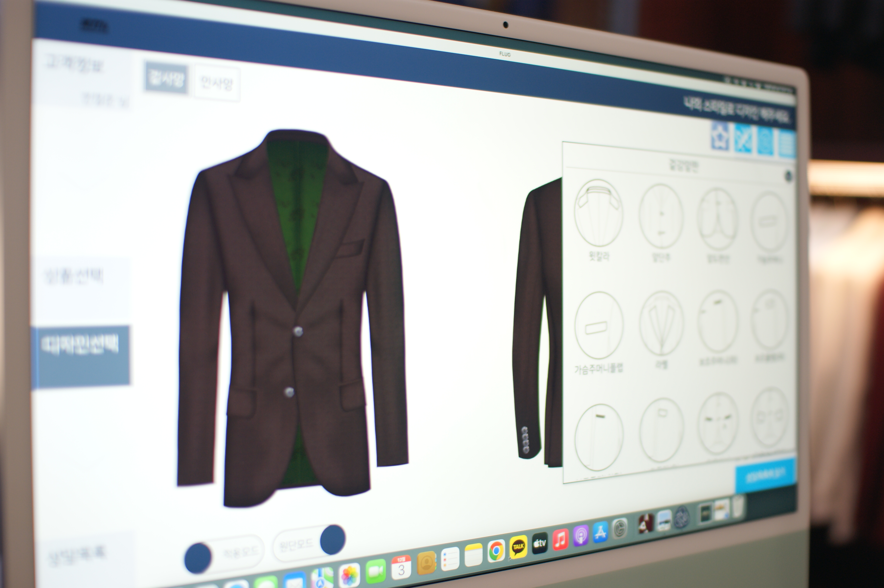Select the lapel shape design circle
This screenshot has height=588, width=884.
[661, 323]
